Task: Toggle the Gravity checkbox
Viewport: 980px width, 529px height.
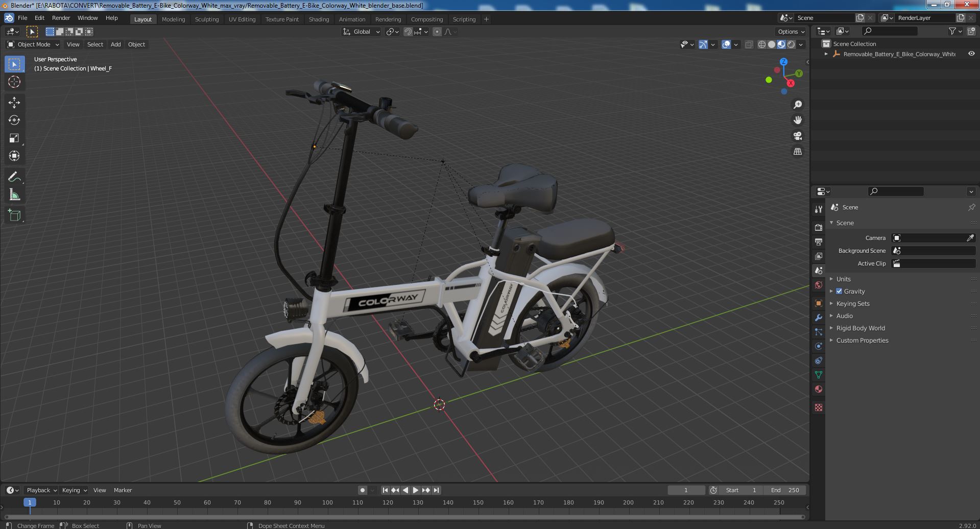Action: tap(839, 291)
